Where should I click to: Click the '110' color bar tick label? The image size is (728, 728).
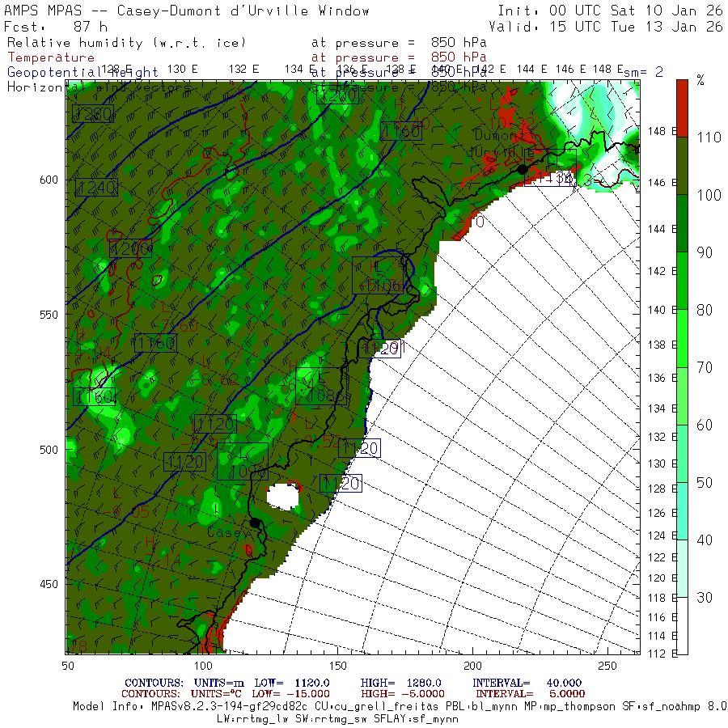pyautogui.click(x=709, y=138)
